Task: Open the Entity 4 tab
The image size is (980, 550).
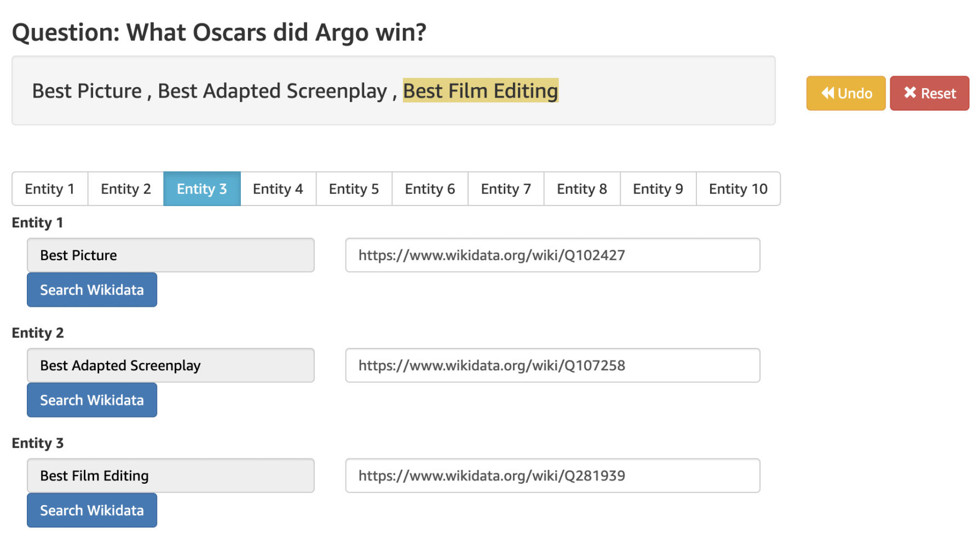Action: [278, 189]
